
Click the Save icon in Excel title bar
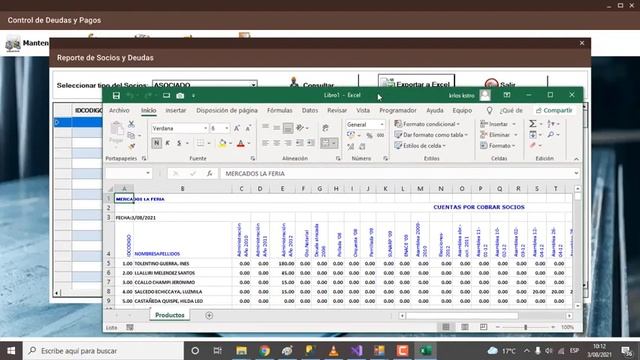[x=116, y=96]
